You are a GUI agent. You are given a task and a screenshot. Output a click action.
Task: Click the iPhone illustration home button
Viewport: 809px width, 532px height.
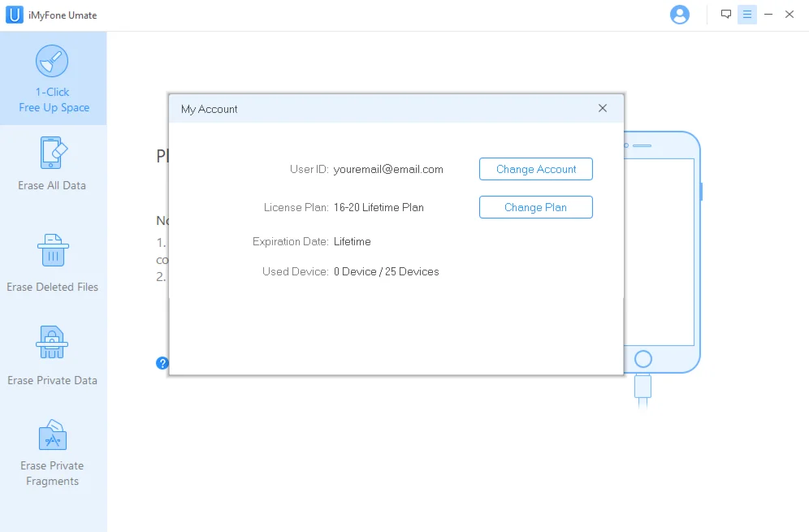coord(642,359)
